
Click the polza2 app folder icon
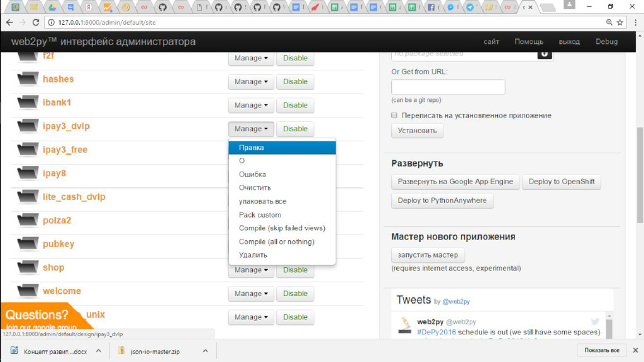click(28, 221)
